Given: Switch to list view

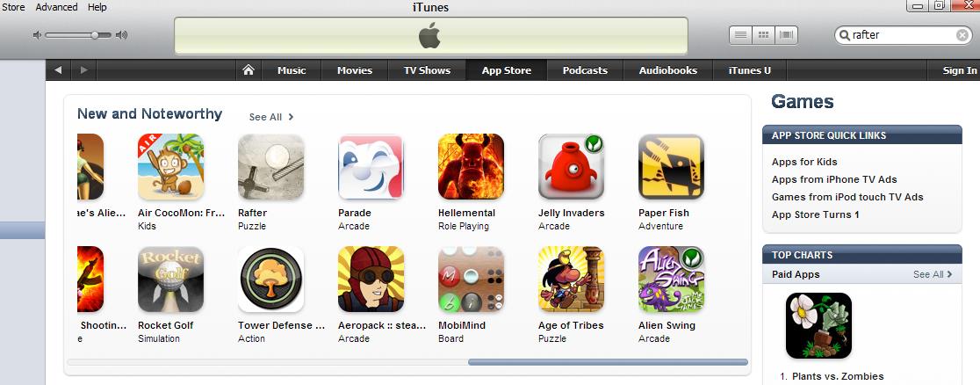Looking at the screenshot, I should tap(740, 35).
